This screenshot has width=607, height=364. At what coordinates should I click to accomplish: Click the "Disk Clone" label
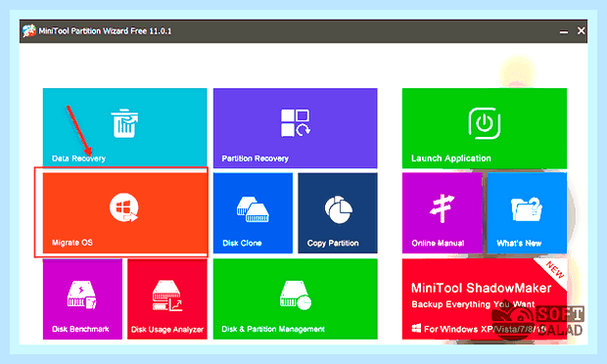point(242,243)
